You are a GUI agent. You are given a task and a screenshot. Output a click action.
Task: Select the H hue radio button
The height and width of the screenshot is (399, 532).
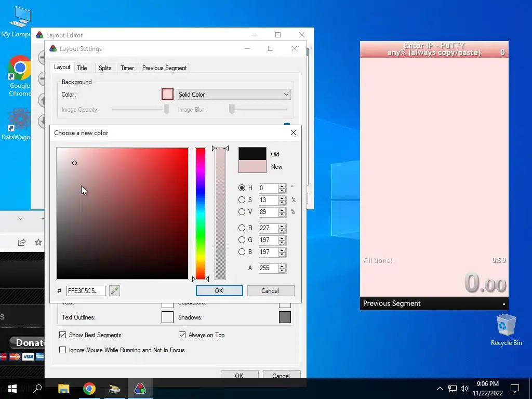click(x=242, y=188)
